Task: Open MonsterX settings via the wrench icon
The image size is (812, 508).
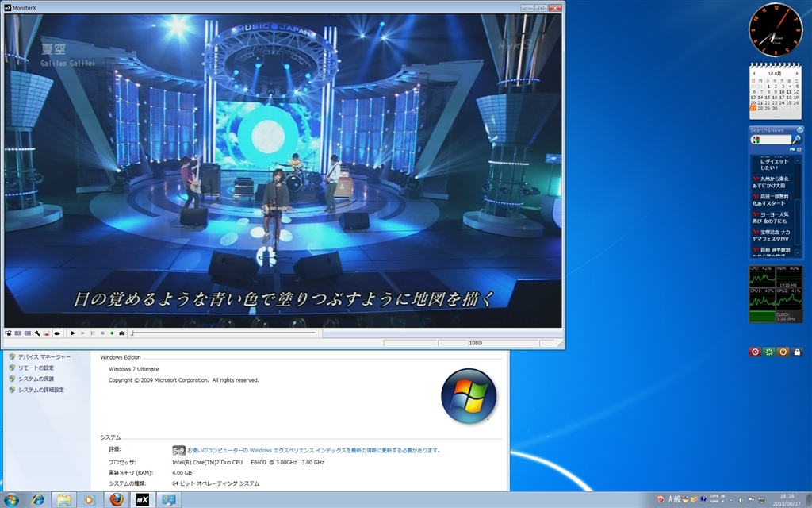Action: coord(37,333)
